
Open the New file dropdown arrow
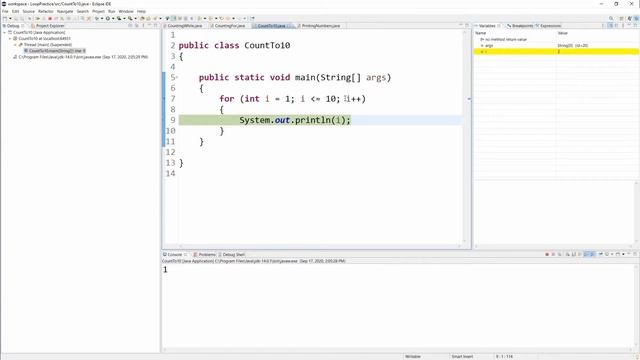click(10, 18)
